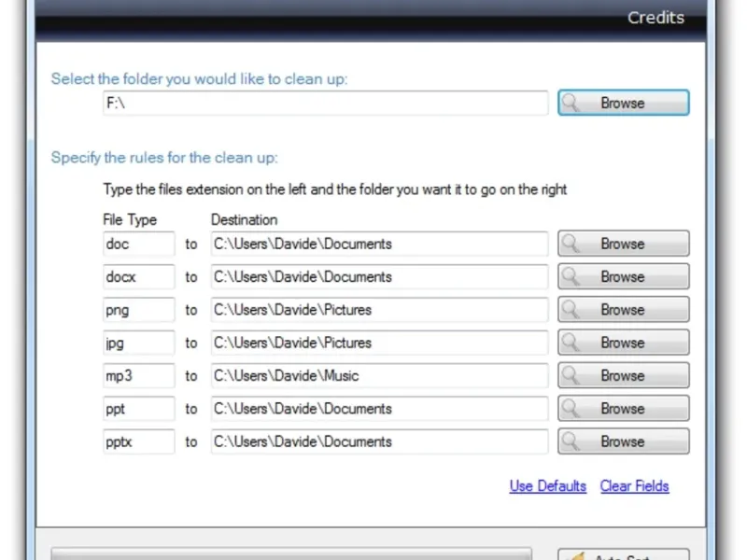Edit destination path for png rule
The width and height of the screenshot is (747, 560).
(379, 310)
